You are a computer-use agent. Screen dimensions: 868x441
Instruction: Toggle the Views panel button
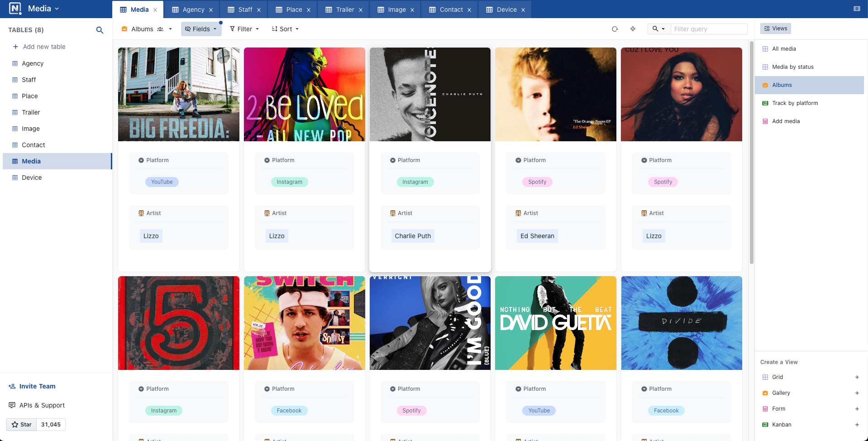point(776,29)
